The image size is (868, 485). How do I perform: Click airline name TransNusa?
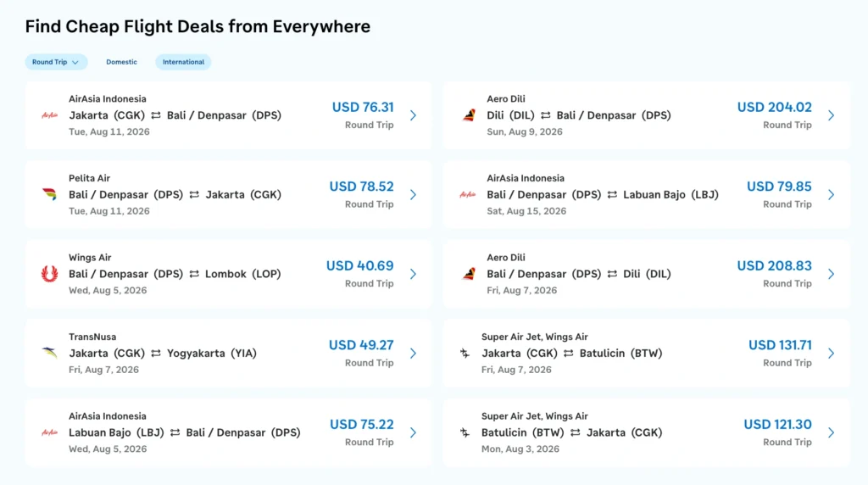coord(92,337)
